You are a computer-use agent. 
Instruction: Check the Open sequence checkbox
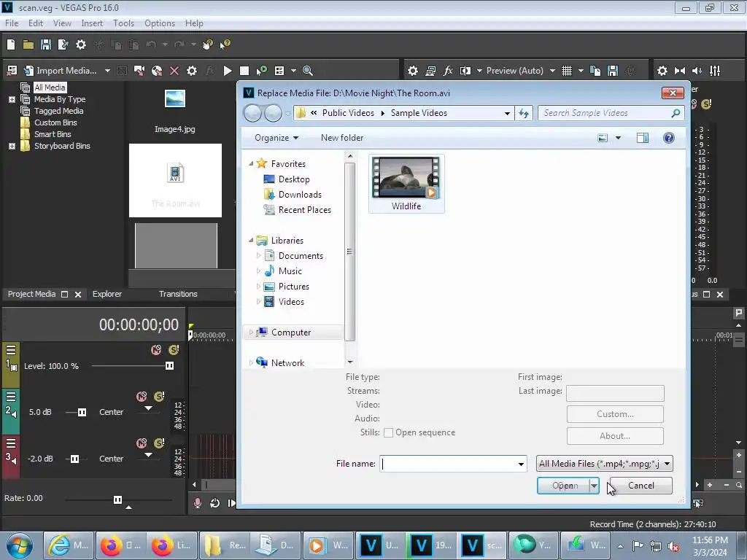point(388,432)
